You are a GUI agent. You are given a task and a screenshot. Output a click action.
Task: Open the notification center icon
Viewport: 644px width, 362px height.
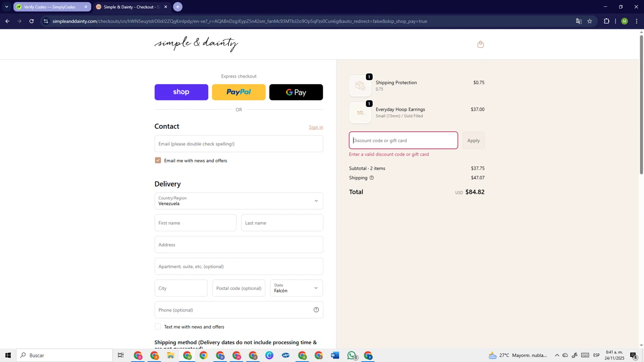[x=634, y=355]
